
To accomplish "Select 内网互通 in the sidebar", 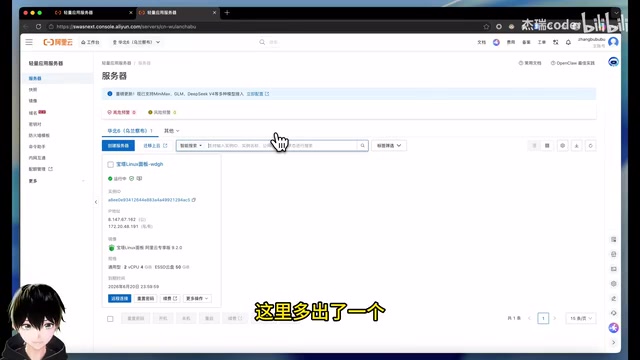I will (37, 158).
